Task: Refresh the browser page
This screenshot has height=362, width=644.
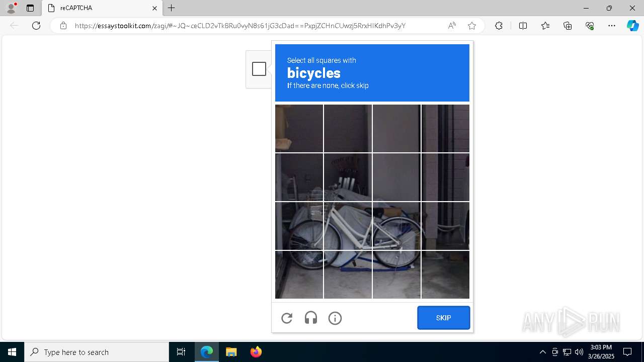Action: point(36,26)
